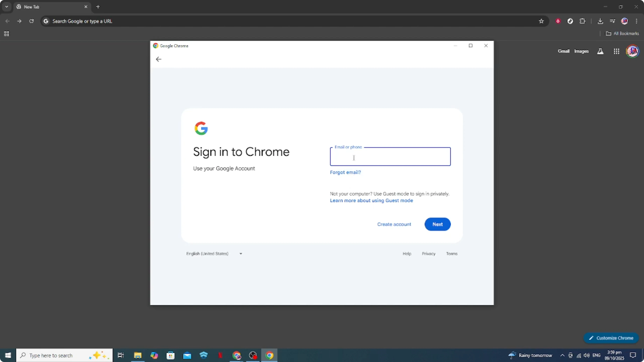Open the Downloads toolbar icon
The width and height of the screenshot is (644, 362).
pyautogui.click(x=600, y=21)
